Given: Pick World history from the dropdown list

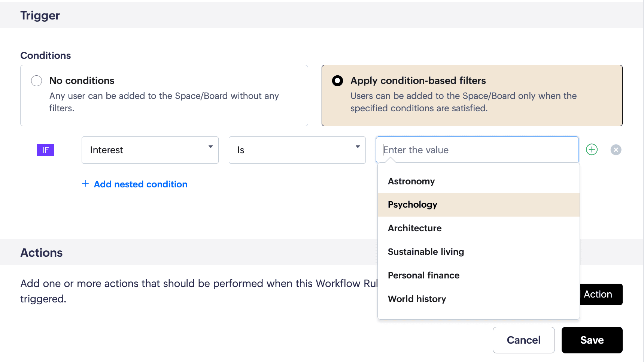Looking at the screenshot, I should coord(417,299).
